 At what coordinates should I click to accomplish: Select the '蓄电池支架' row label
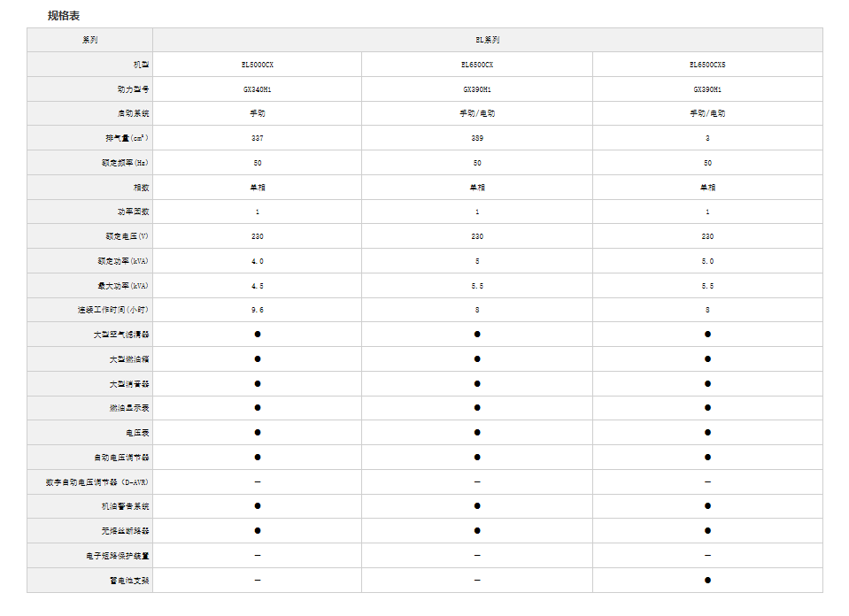[129, 581]
